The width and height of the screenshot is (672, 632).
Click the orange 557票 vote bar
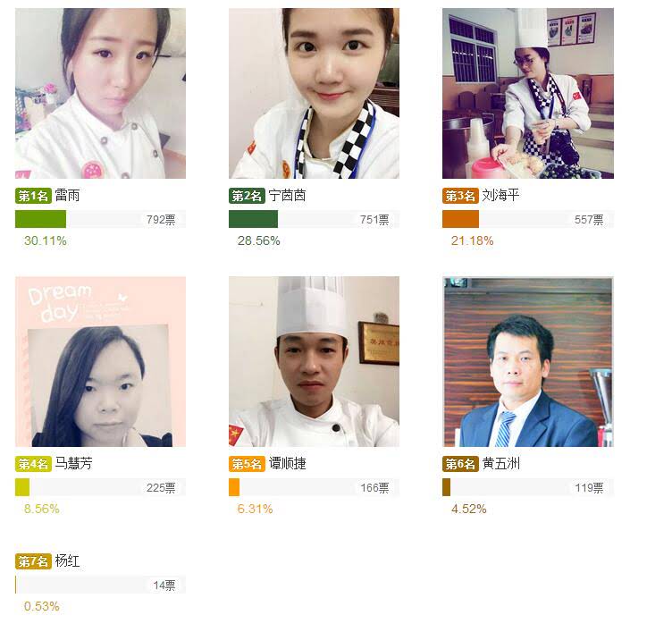tap(528, 219)
